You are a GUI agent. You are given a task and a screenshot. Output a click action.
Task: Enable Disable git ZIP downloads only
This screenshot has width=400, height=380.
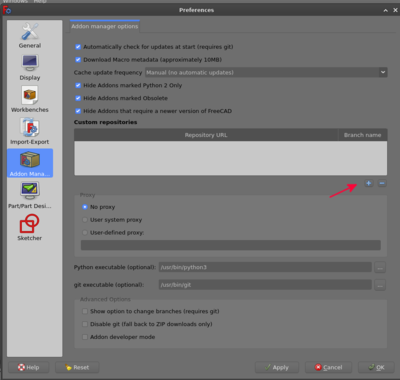click(x=85, y=324)
